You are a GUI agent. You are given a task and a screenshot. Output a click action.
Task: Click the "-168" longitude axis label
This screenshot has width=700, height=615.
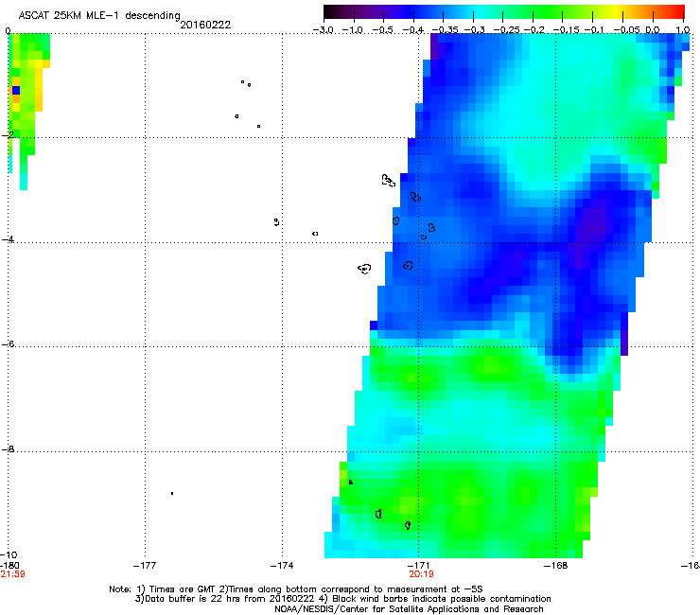pos(555,566)
